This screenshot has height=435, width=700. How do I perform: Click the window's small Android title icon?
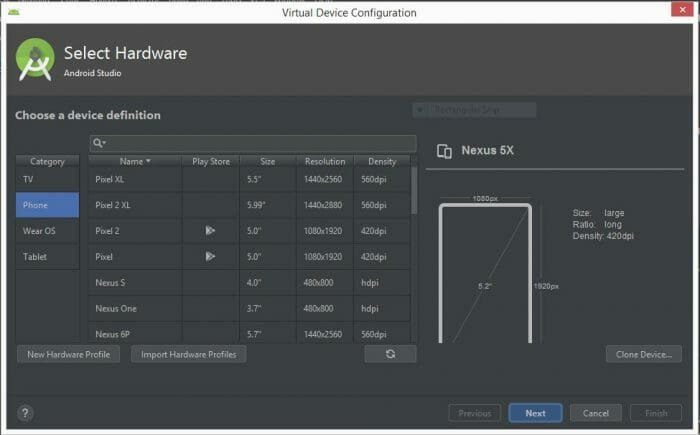pyautogui.click(x=14, y=12)
